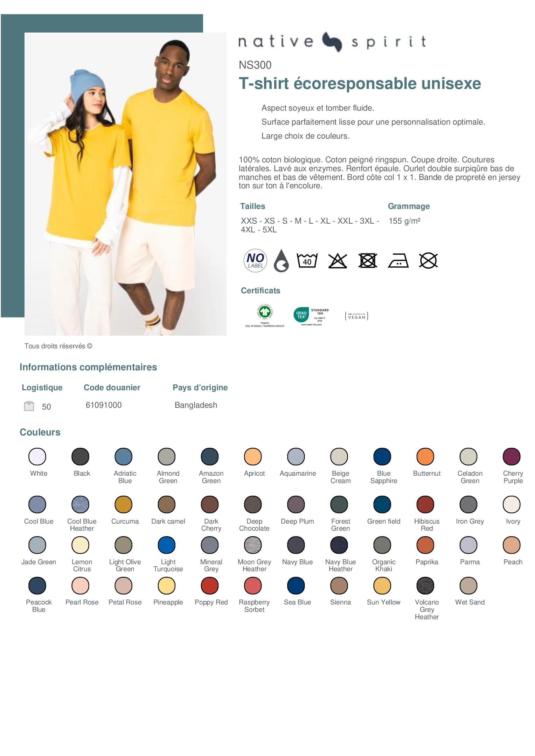Click the 40 degree wash icon

(307, 261)
